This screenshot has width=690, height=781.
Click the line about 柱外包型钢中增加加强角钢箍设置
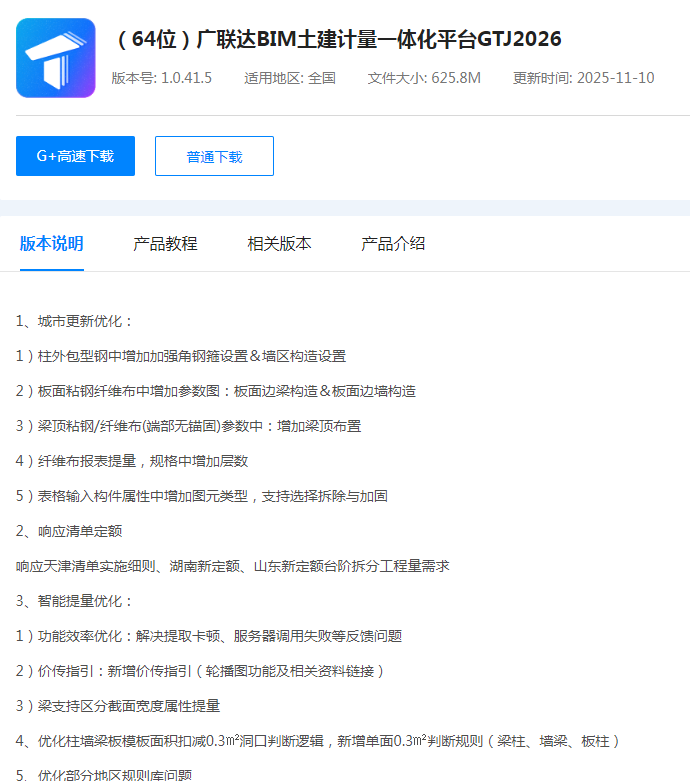[181, 356]
